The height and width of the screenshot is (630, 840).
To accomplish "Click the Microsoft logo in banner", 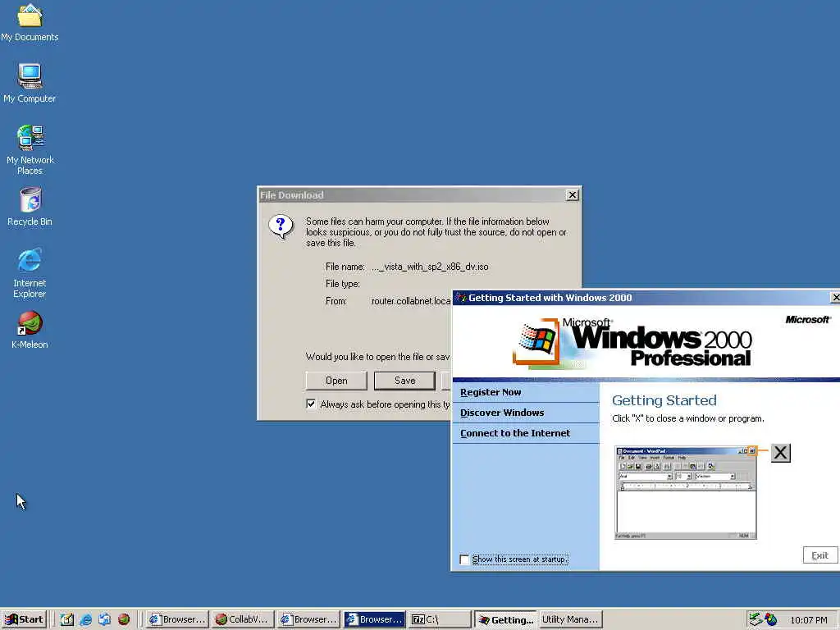I will click(808, 319).
